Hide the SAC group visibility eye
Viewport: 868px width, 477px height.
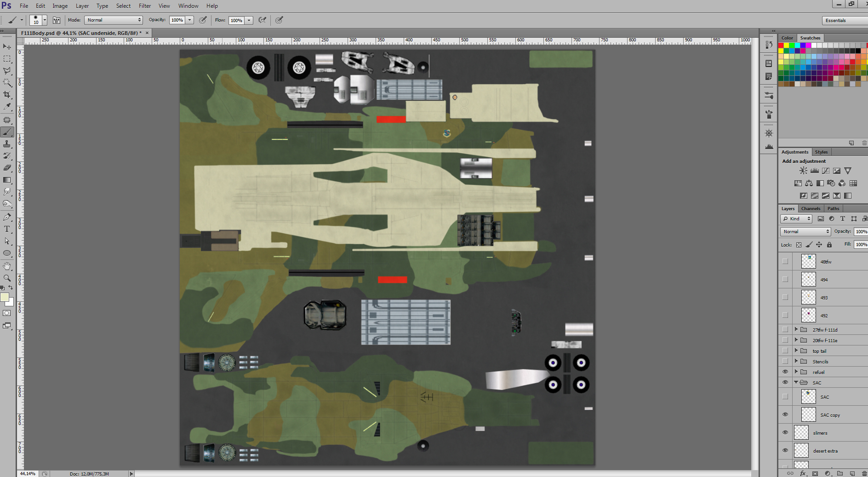785,382
